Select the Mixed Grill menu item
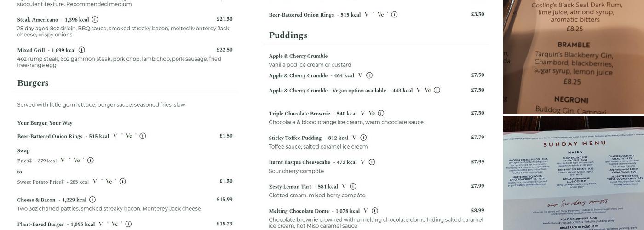Screen dimensions: 644x230 (x=31, y=50)
